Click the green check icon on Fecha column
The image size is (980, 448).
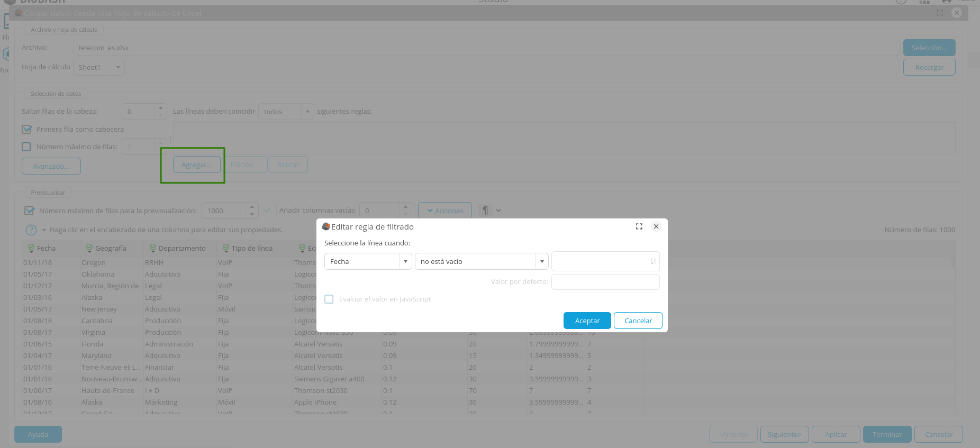click(x=31, y=248)
